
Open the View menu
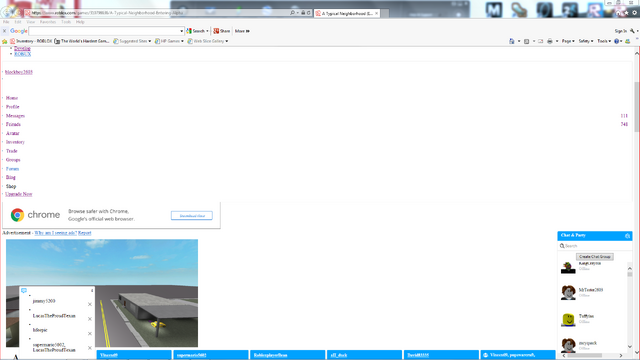31,22
